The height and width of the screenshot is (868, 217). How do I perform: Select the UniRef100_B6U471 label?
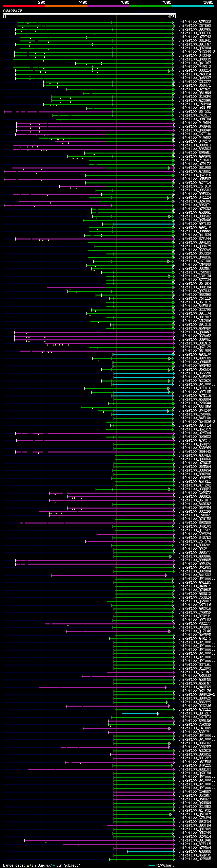(195, 86)
